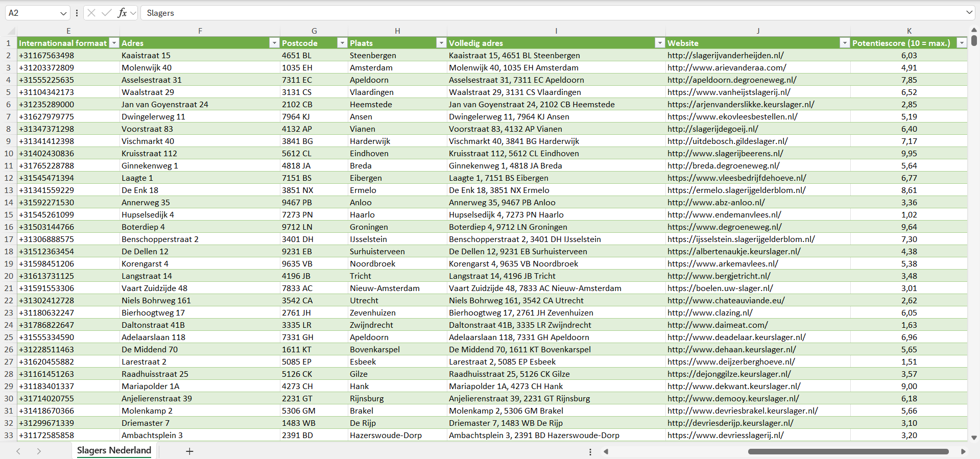Go to previous sheet using left arrow
Screen dimensions: 980x459
pos(18,451)
